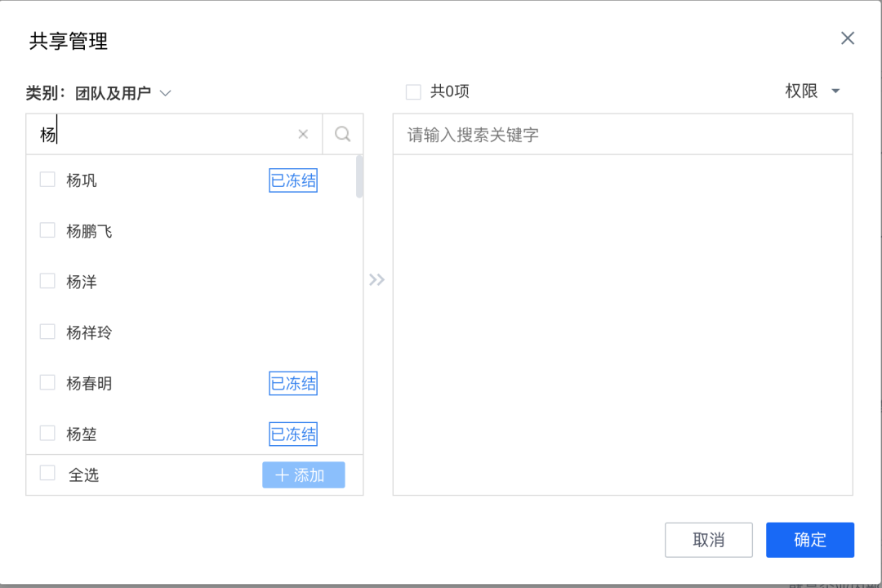Click the name 杨洋

tap(82, 282)
